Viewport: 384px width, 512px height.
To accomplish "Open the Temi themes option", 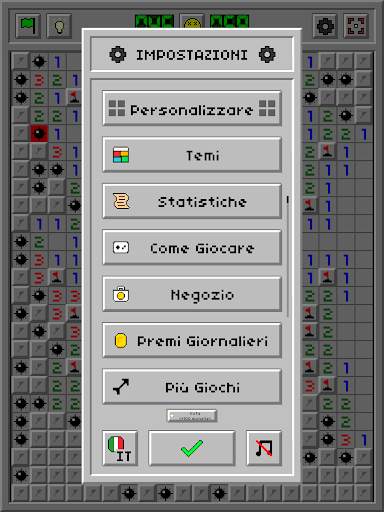I will 192,155.
